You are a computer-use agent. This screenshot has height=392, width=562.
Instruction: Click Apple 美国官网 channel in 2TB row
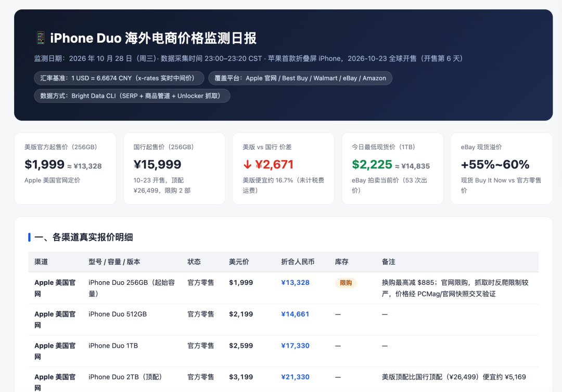tap(55, 382)
